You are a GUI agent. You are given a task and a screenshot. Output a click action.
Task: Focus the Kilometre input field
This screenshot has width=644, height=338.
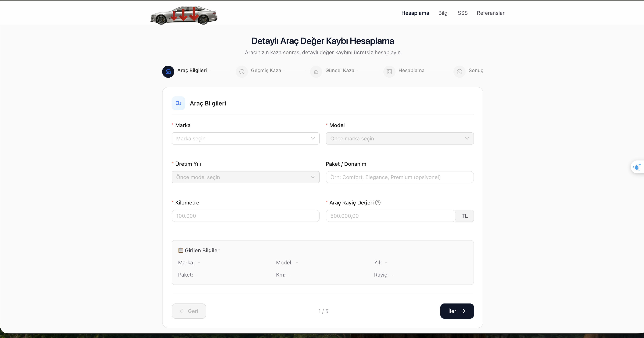(245, 216)
